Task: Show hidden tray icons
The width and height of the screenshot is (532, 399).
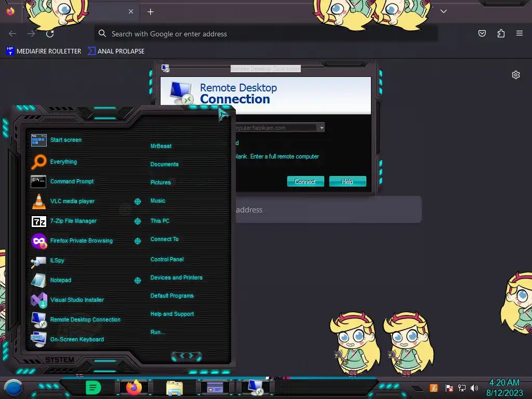Action: [x=417, y=388]
